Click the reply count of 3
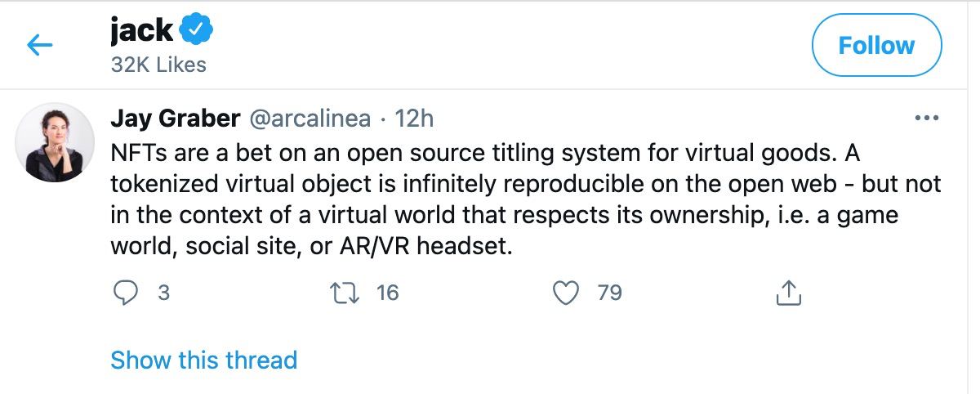Viewport: 980px width, 394px height. coord(163,292)
